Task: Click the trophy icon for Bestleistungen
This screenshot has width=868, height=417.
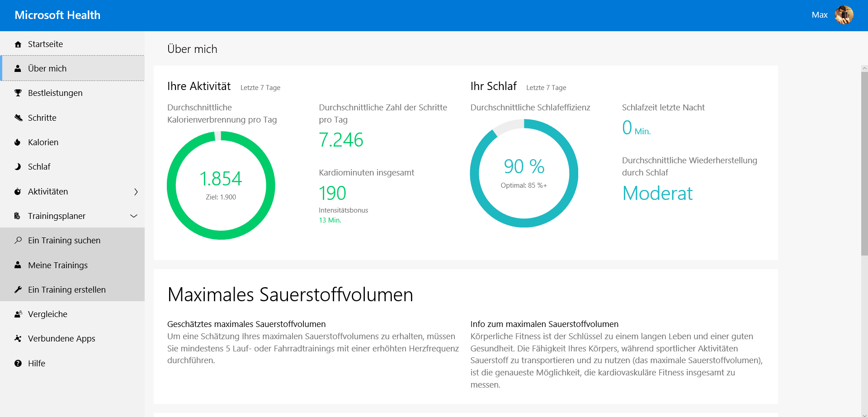Action: click(18, 93)
